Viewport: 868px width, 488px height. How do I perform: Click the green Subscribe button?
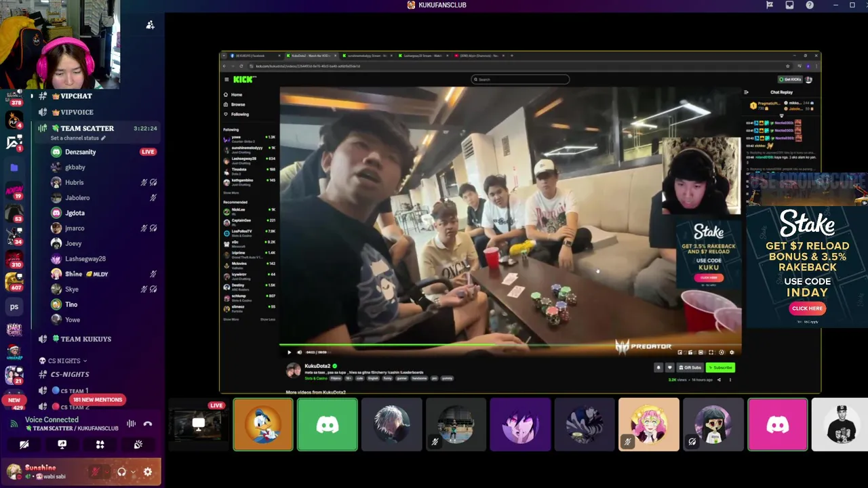pyautogui.click(x=720, y=367)
